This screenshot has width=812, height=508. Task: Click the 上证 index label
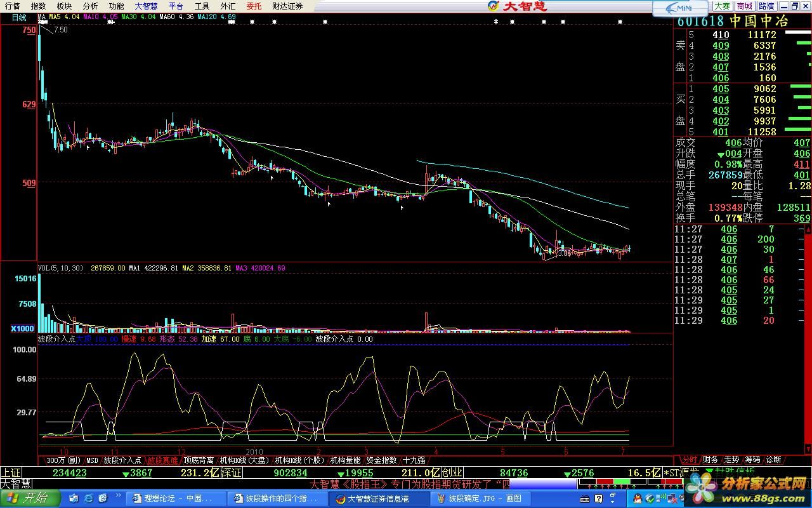point(11,472)
